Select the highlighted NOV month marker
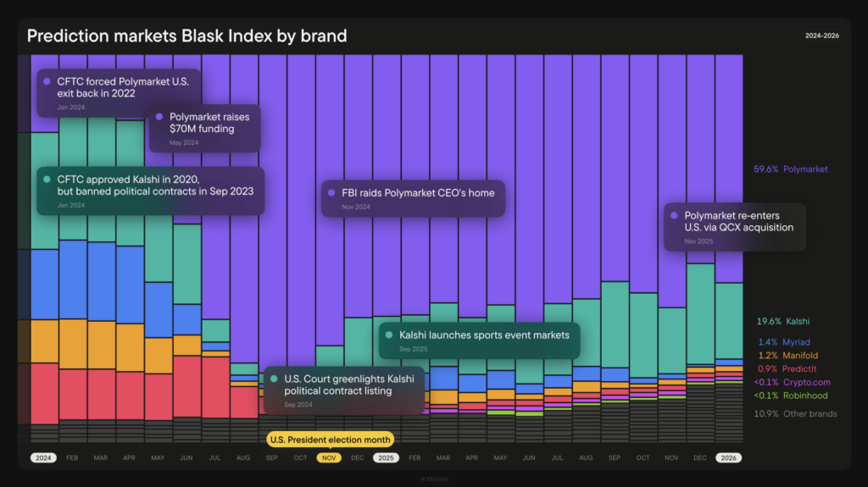 329,457
